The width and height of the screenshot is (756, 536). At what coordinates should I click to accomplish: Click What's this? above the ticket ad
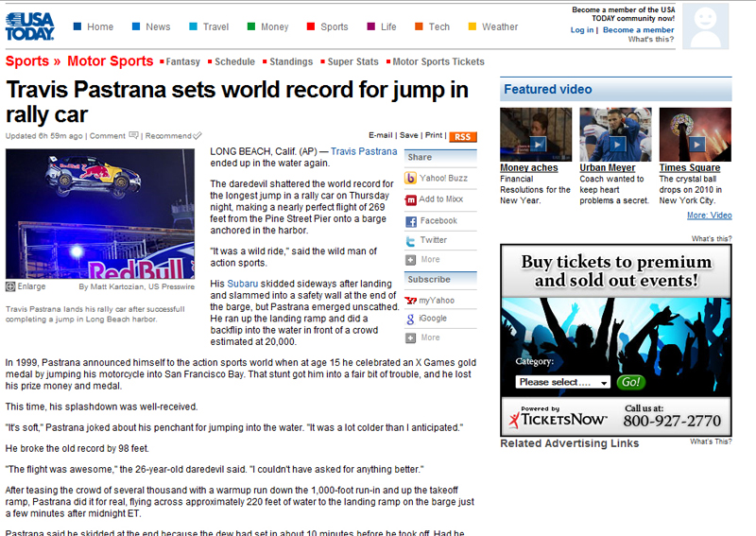pyautogui.click(x=712, y=239)
